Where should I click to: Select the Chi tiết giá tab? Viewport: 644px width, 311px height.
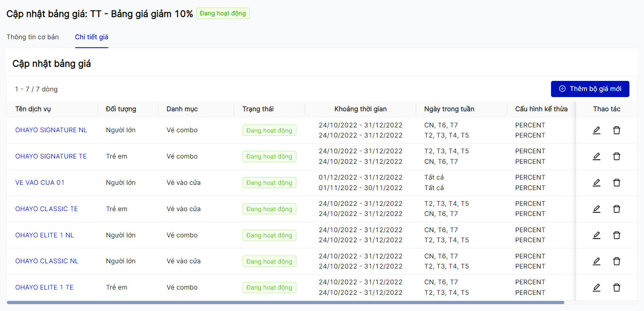[92, 37]
